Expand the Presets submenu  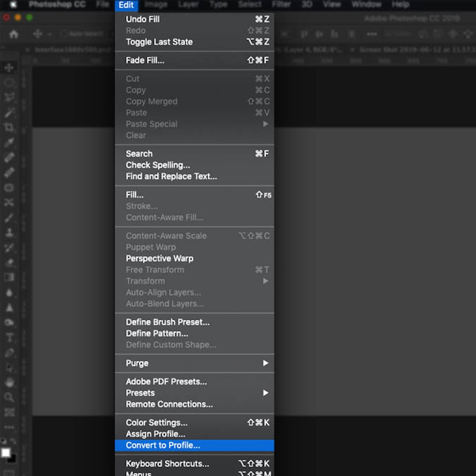pos(194,393)
